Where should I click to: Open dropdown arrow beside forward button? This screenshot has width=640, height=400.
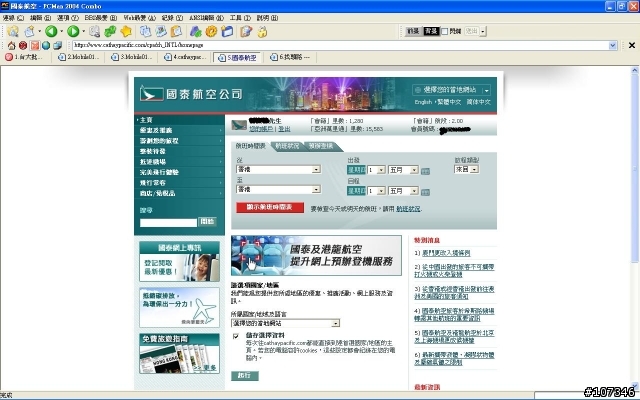click(x=83, y=31)
